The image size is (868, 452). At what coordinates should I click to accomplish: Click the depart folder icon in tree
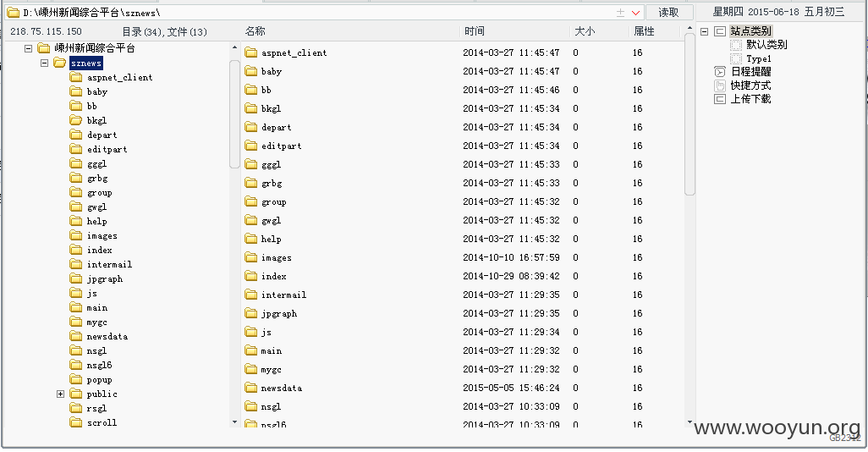point(76,135)
